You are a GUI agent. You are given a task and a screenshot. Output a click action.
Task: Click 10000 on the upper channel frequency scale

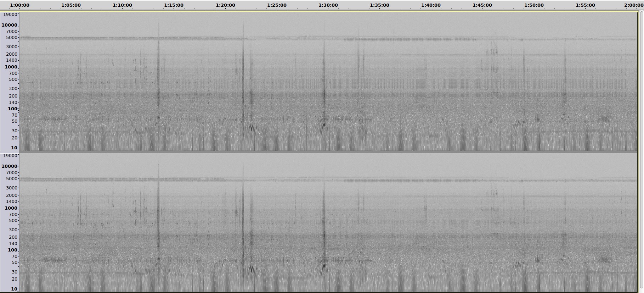click(10, 25)
